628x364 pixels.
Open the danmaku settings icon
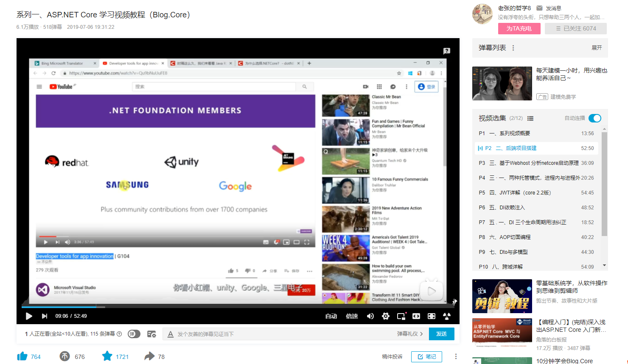[x=151, y=334]
